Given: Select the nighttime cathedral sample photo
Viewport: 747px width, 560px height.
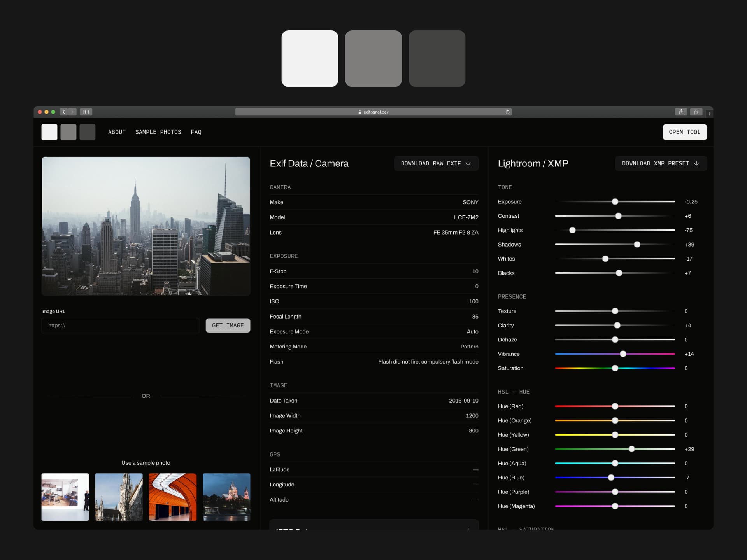Looking at the screenshot, I should point(226,497).
